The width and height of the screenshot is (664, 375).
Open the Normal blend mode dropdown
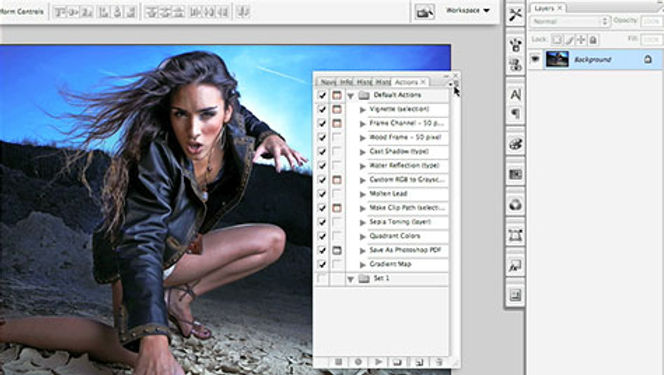(x=570, y=21)
